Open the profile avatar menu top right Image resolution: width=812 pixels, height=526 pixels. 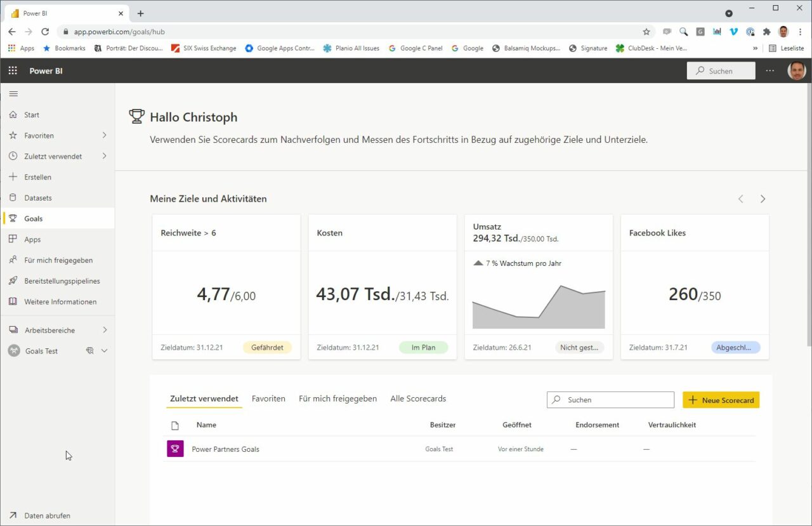click(797, 70)
